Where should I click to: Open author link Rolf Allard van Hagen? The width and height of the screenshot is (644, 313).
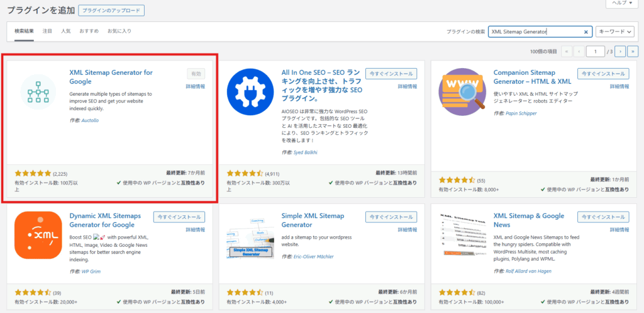[x=528, y=271]
